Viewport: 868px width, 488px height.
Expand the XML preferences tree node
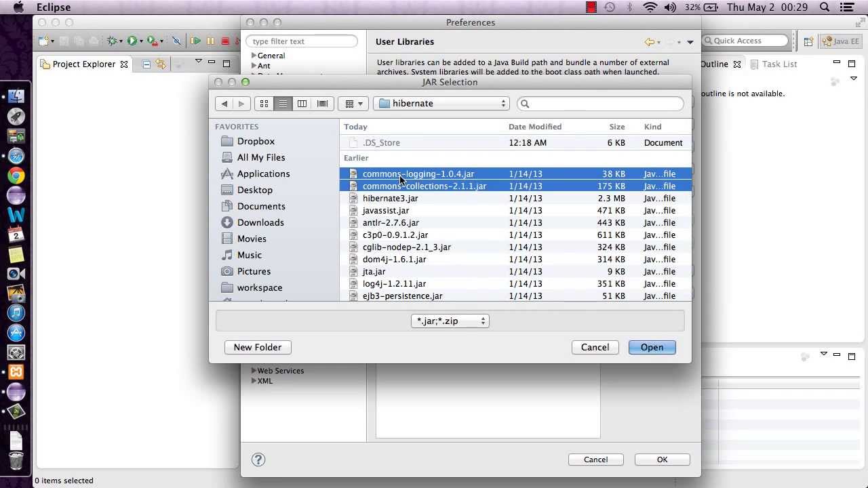coord(254,381)
